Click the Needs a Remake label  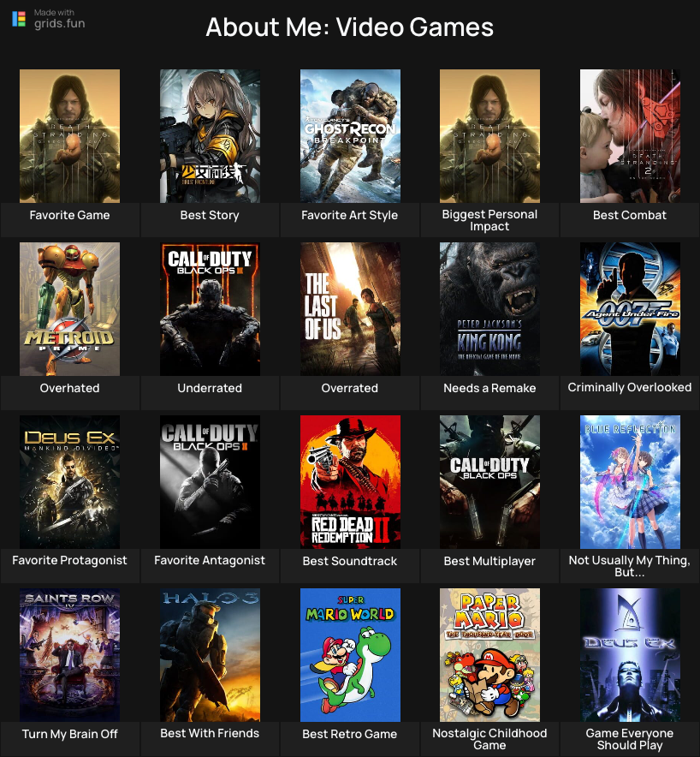point(489,388)
